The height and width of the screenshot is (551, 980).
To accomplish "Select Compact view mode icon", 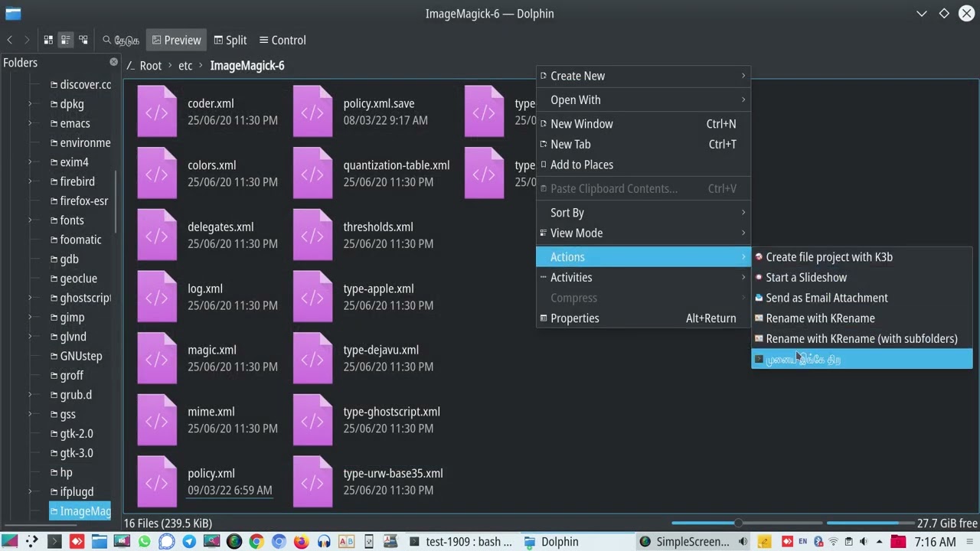I will pyautogui.click(x=66, y=40).
